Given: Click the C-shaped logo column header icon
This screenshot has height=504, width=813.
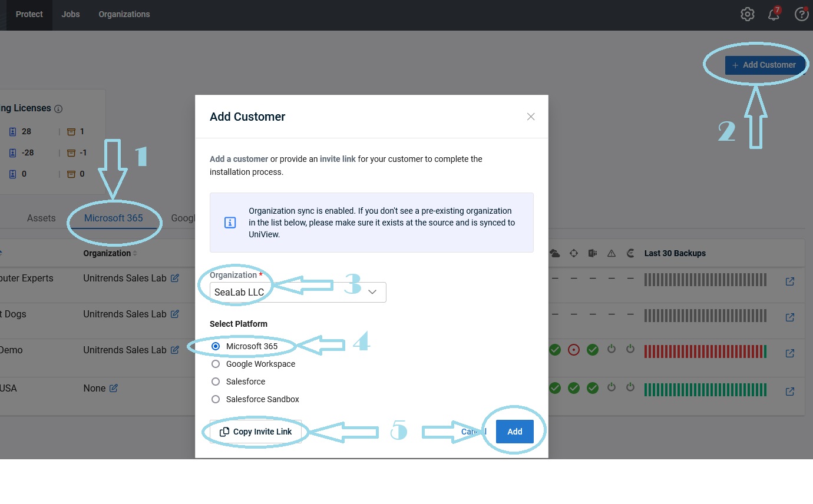Looking at the screenshot, I should [630, 253].
